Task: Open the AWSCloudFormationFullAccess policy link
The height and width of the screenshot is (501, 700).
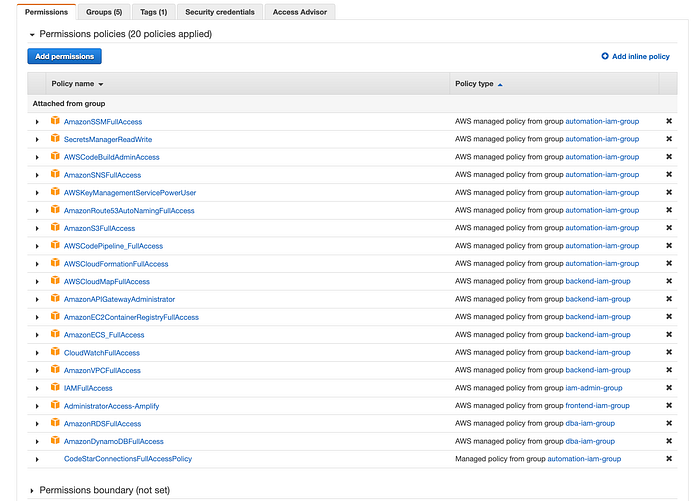Action: tap(116, 264)
